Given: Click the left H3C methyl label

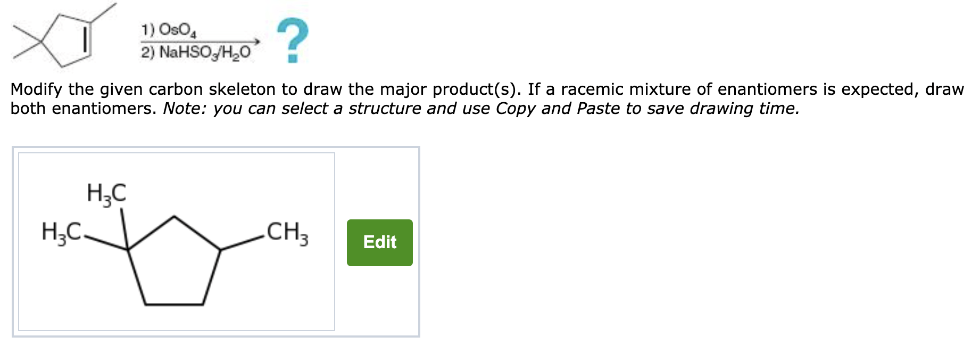Looking at the screenshot, I should click(61, 232).
